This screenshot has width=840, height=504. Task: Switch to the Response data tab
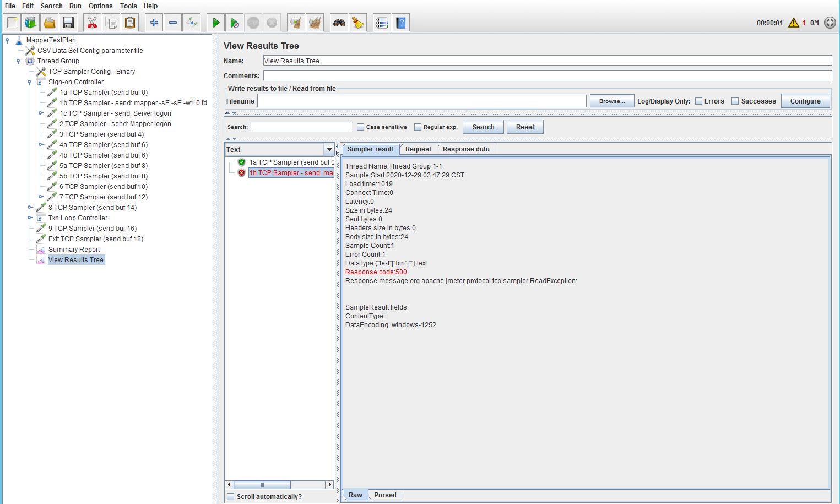tap(465, 149)
